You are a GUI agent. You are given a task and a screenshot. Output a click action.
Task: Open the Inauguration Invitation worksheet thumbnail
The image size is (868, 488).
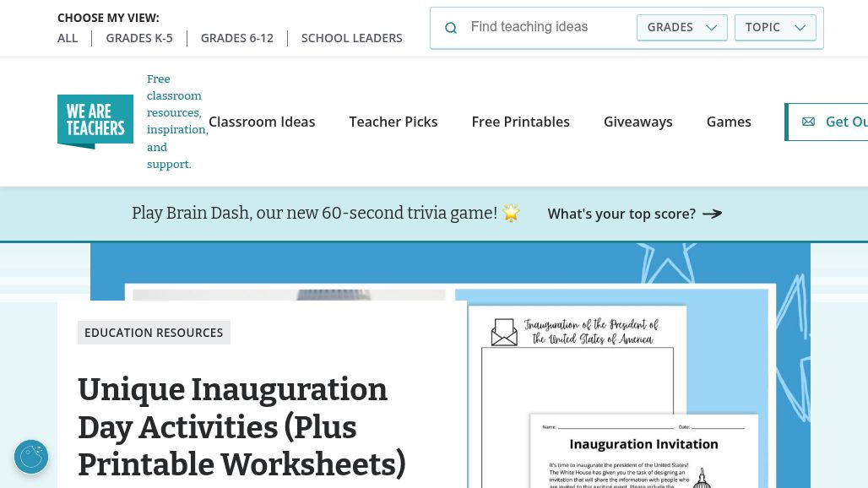tap(643, 451)
